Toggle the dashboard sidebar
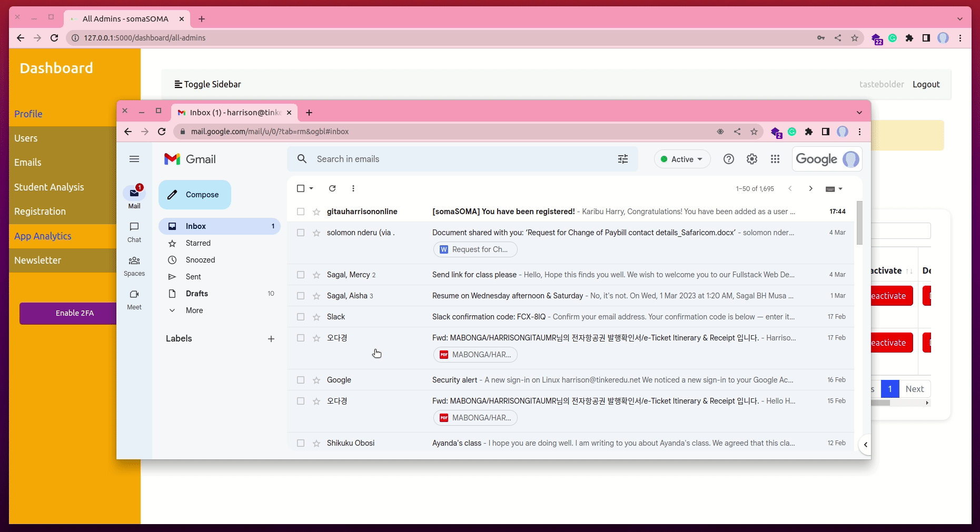Viewport: 980px width, 532px height. (207, 84)
